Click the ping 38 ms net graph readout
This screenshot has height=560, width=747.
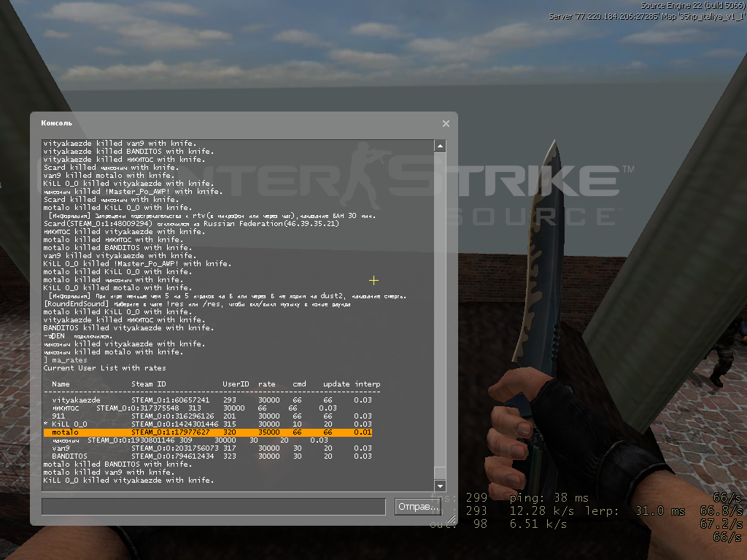click(549, 498)
